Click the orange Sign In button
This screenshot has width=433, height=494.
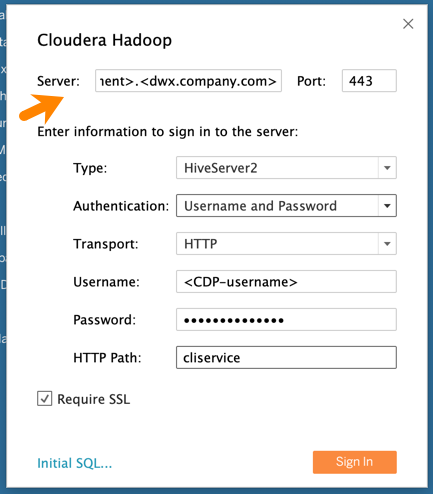pyautogui.click(x=355, y=462)
